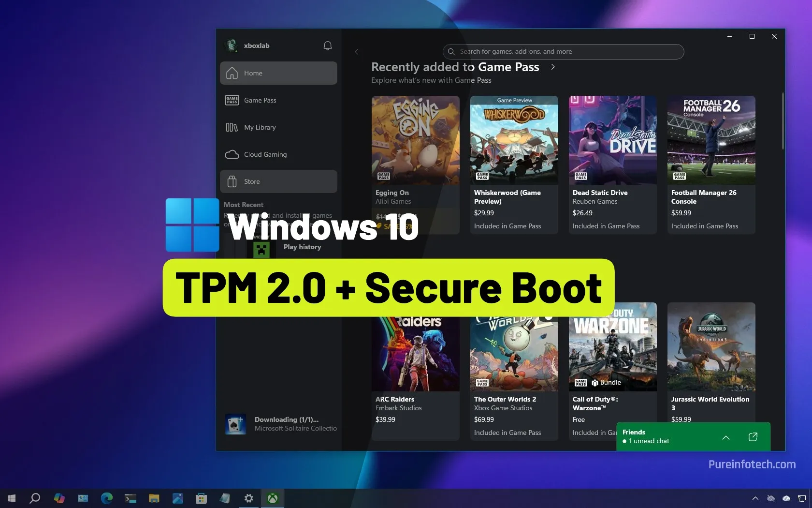This screenshot has width=812, height=508.
Task: Collapse the sidebar with the back arrow
Action: point(357,52)
